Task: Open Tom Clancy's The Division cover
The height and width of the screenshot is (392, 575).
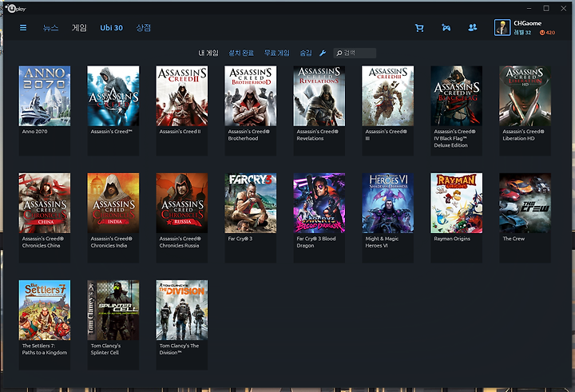Action: 182,311
